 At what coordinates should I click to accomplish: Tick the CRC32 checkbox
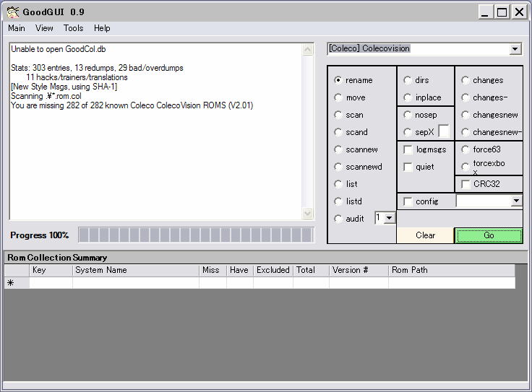coord(465,184)
